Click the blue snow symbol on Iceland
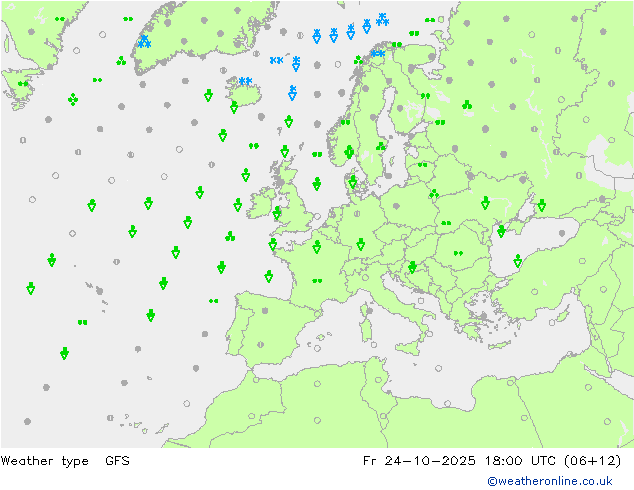The width and height of the screenshot is (634, 490). pos(245,81)
